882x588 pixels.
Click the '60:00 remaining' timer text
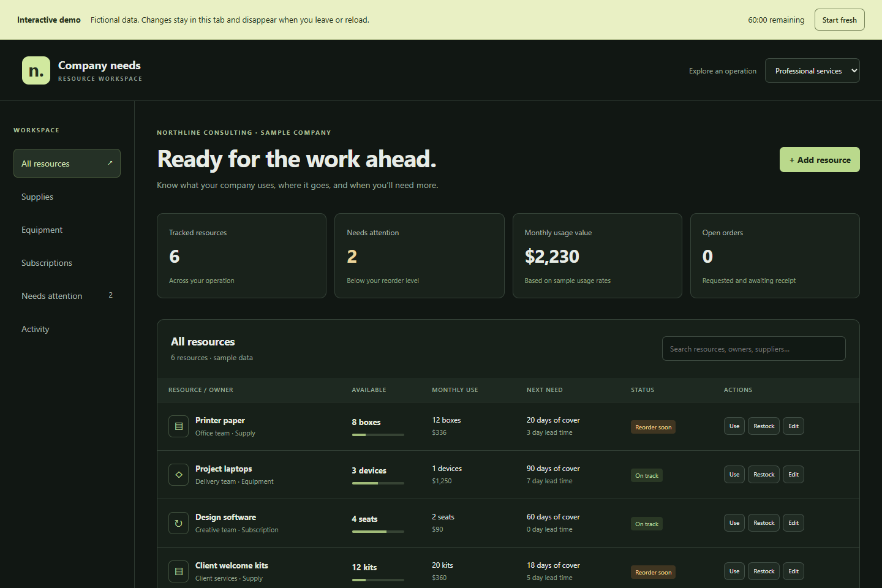pos(776,20)
